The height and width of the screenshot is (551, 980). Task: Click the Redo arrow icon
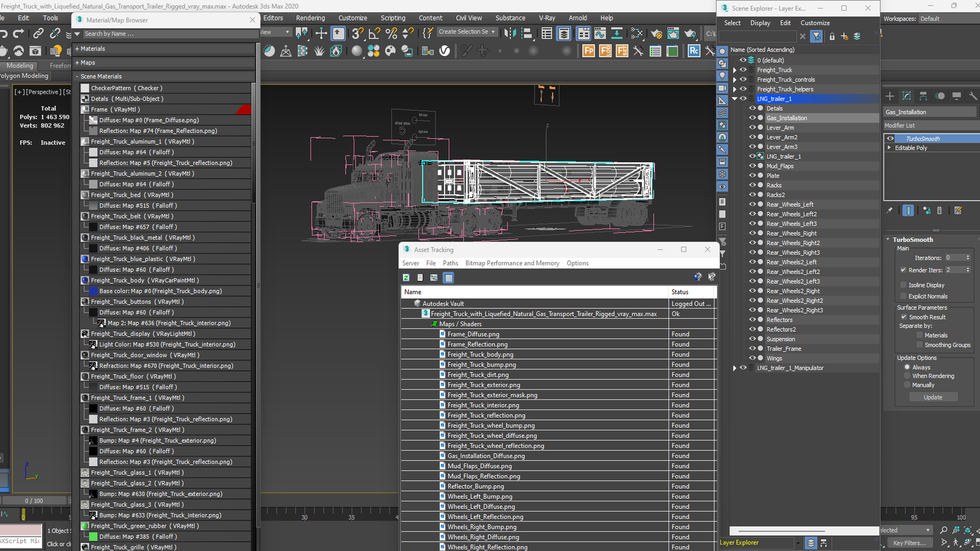(x=19, y=34)
